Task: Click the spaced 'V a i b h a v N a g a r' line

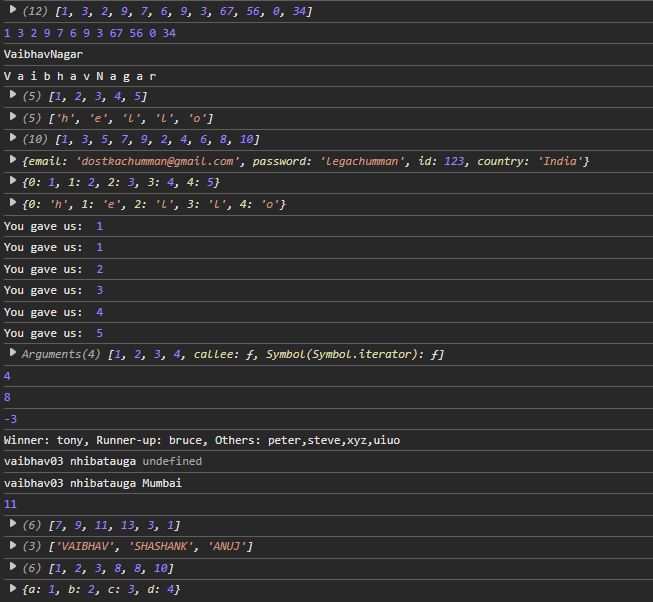Action: click(80, 77)
